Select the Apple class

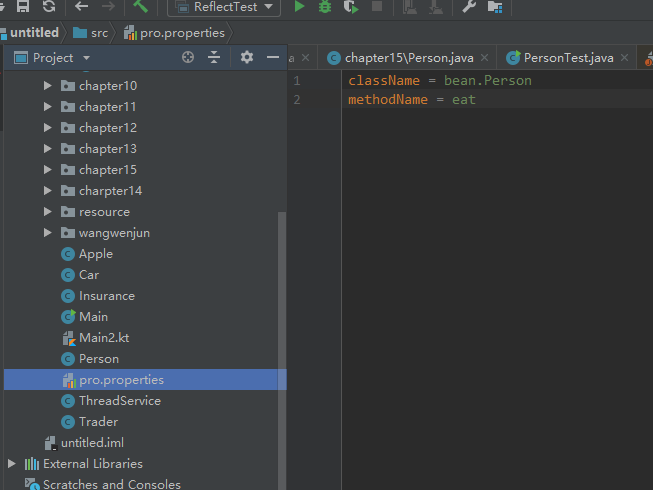pyautogui.click(x=96, y=254)
